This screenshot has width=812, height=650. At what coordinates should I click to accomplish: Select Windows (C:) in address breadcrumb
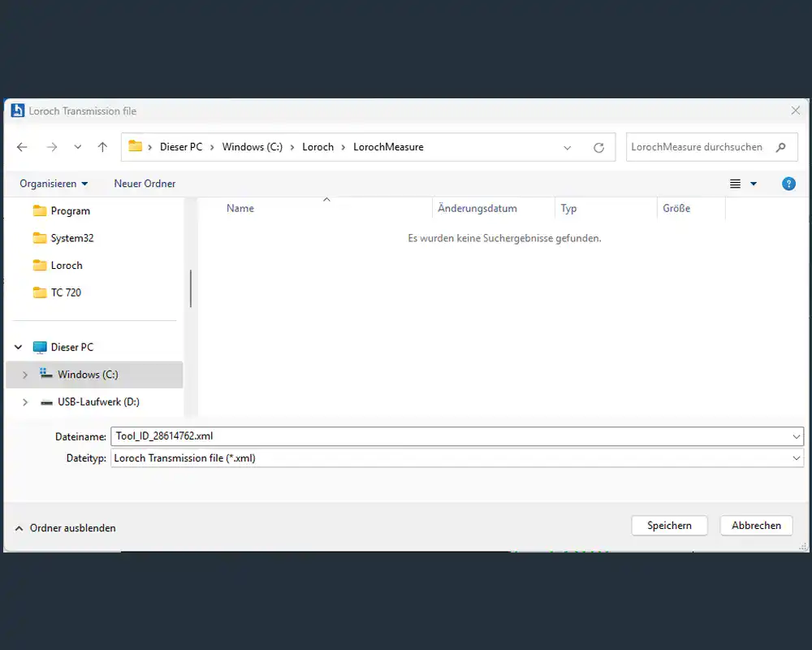(x=253, y=147)
